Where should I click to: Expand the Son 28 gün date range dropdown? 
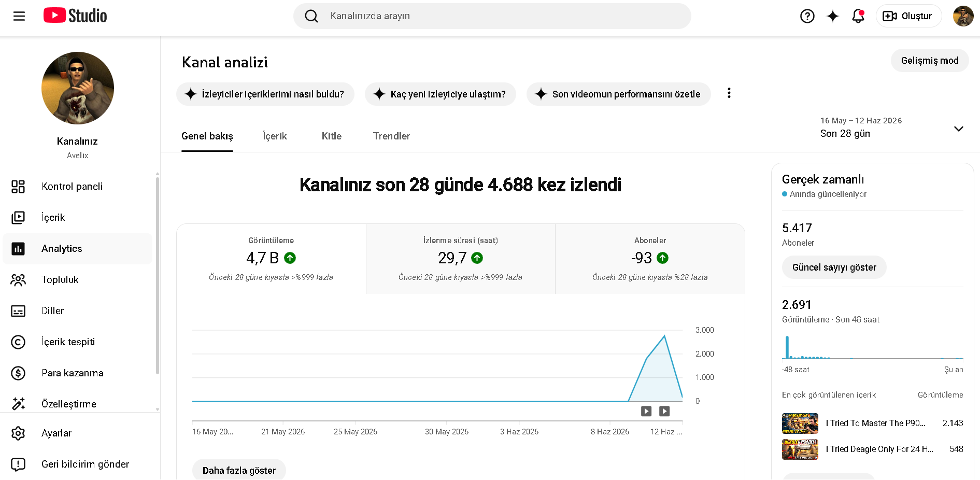pos(891,128)
